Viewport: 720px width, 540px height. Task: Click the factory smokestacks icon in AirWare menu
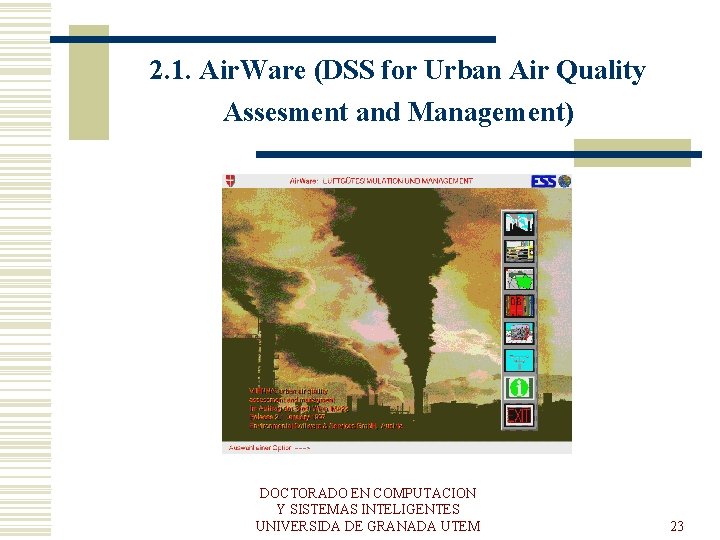(x=519, y=224)
